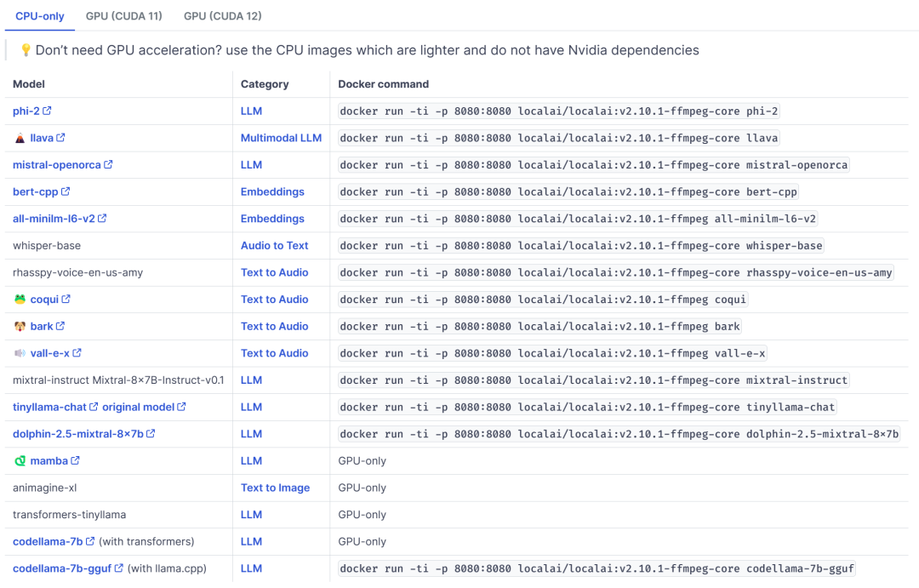Click the animagine-xl model name
The height and width of the screenshot is (588, 919).
pos(44,488)
